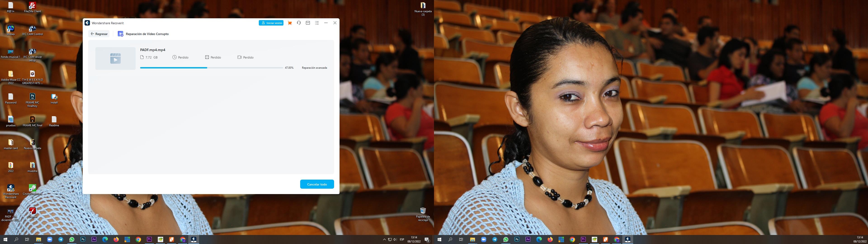This screenshot has width=868, height=244.
Task: Open the mail feedback icon in Recoverit
Action: click(x=308, y=23)
